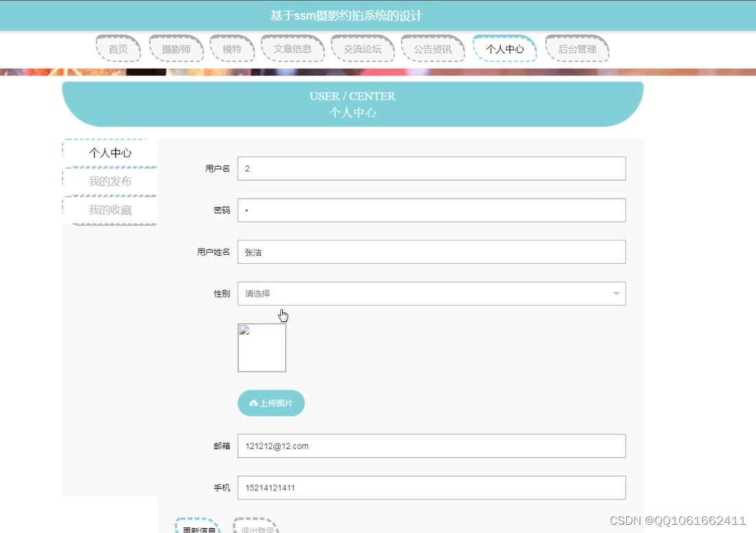756x533 pixels.
Task: Select 个人中心 in the left sidebar
Action: 110,153
